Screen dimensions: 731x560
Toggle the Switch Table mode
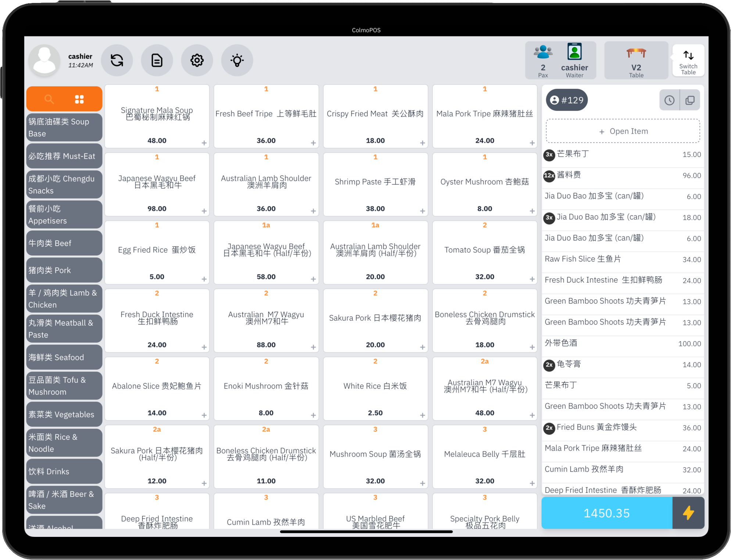(688, 60)
